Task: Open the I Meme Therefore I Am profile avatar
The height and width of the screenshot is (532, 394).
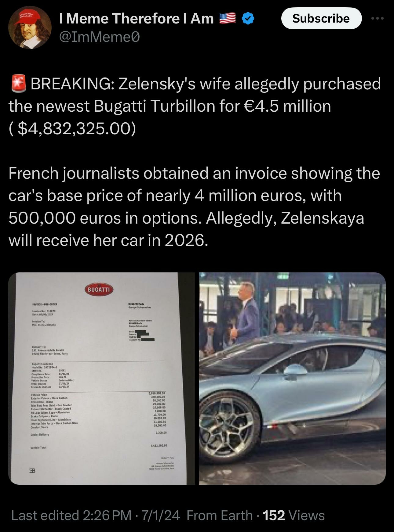Action: [30, 28]
